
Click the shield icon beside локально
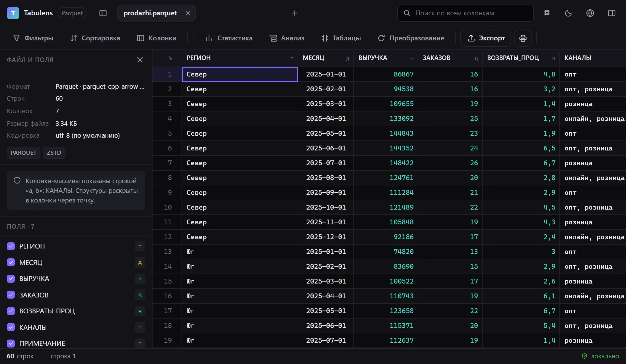pyautogui.click(x=584, y=356)
